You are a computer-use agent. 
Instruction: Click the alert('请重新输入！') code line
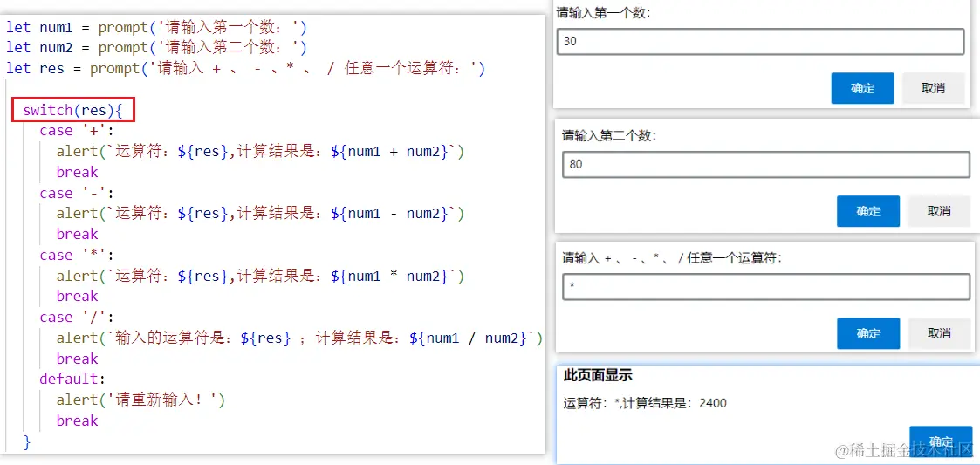[x=140, y=400]
